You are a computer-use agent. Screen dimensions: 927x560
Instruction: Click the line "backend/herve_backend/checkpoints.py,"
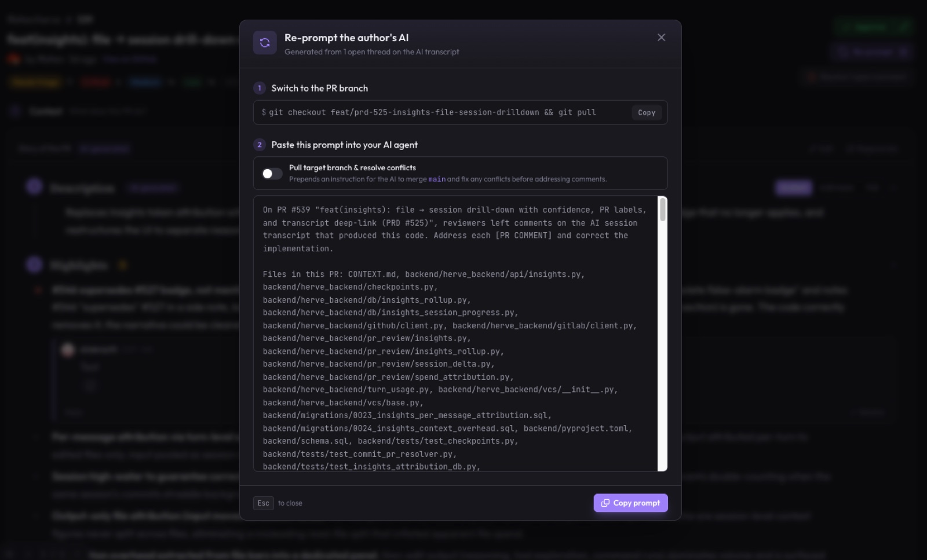point(350,287)
